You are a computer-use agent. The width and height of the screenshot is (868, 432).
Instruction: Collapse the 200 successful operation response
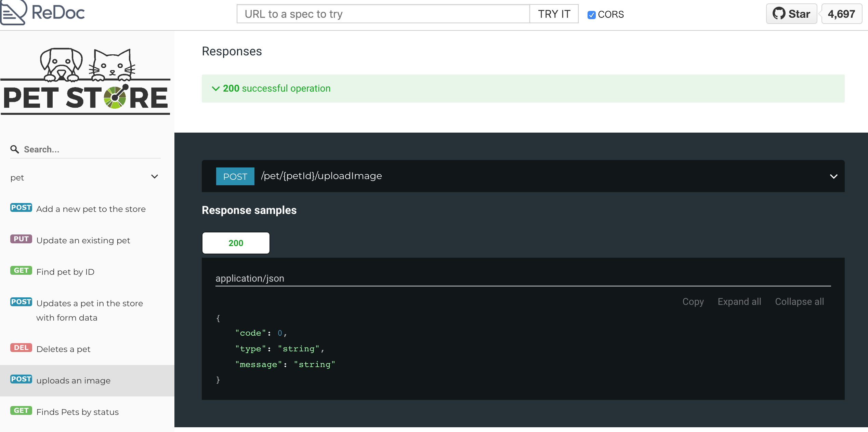click(x=215, y=89)
